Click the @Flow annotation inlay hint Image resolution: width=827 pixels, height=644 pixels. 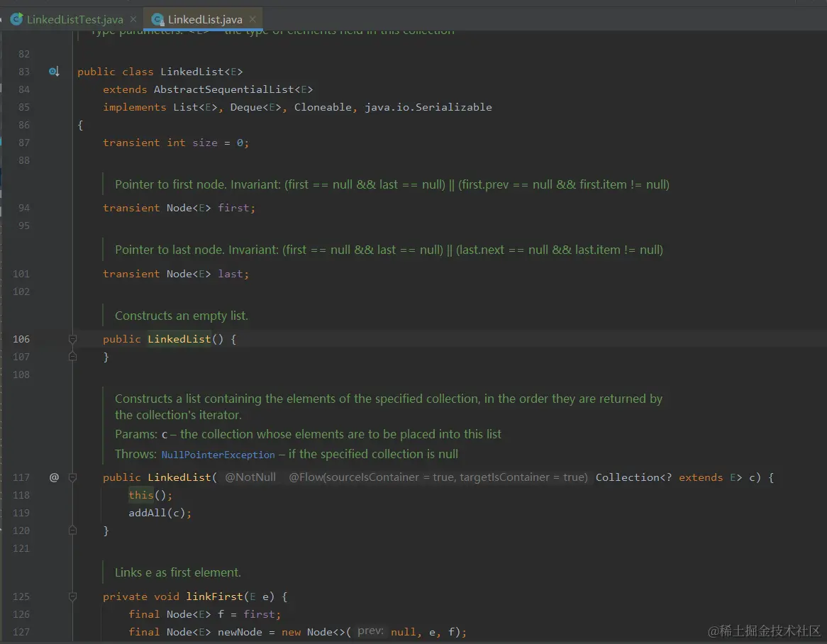pyautogui.click(x=438, y=477)
